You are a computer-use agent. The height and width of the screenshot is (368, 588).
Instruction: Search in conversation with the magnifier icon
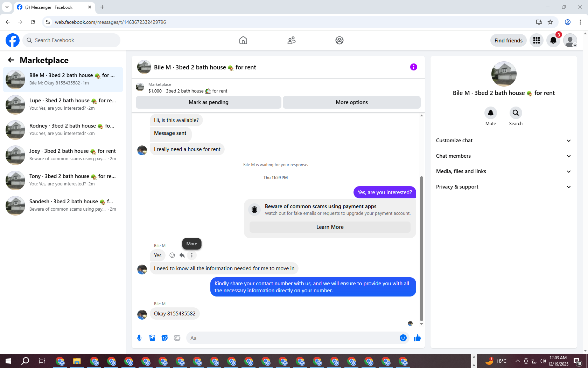pyautogui.click(x=516, y=113)
